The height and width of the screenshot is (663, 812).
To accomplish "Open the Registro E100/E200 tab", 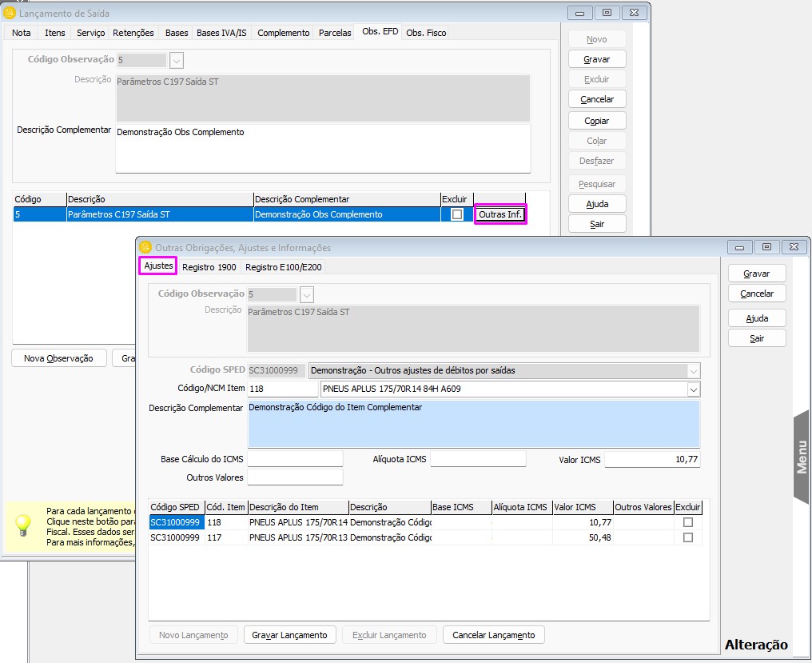I will [283, 267].
